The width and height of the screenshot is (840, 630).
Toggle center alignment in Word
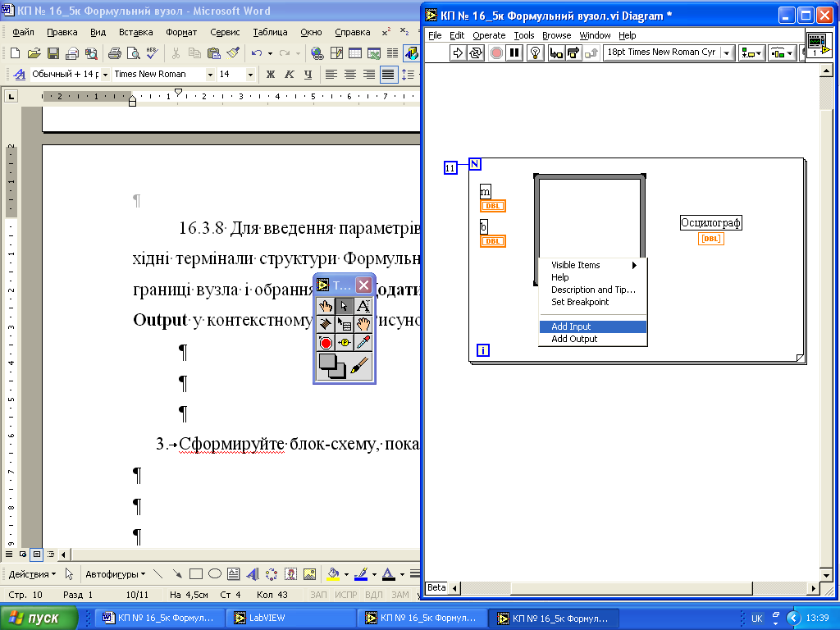coord(350,75)
